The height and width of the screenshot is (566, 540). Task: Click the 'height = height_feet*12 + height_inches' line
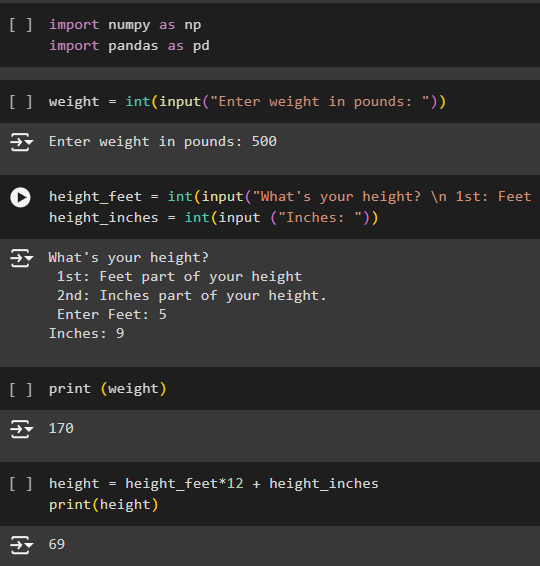214,483
